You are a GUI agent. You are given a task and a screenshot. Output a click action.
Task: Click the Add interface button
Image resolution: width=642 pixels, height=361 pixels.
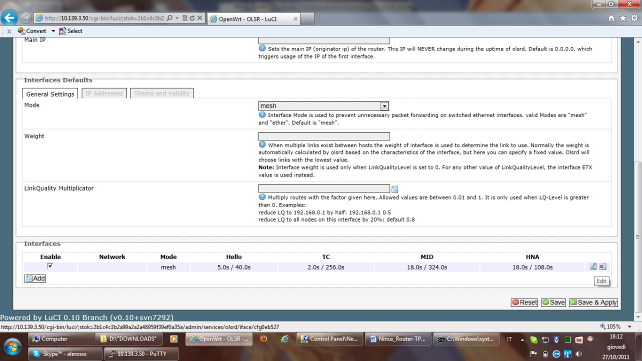coord(35,278)
